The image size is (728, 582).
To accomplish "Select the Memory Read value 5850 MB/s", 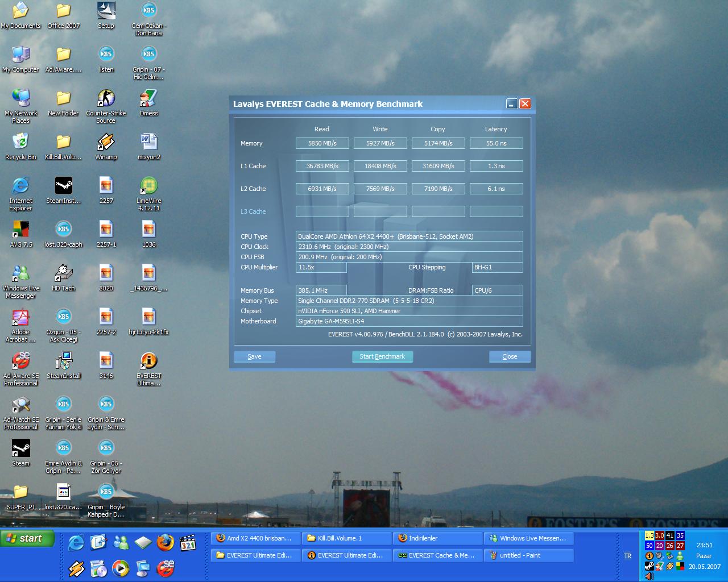I will pyautogui.click(x=322, y=143).
